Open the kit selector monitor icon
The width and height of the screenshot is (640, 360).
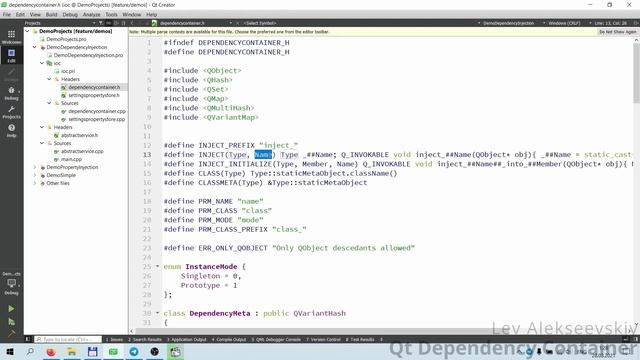pos(11,284)
